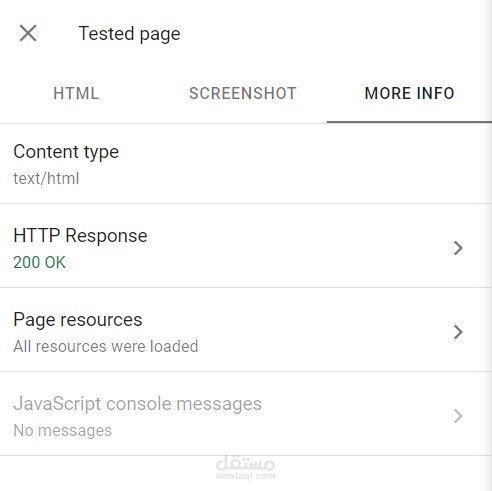Select the MORE INFO tab

click(409, 93)
